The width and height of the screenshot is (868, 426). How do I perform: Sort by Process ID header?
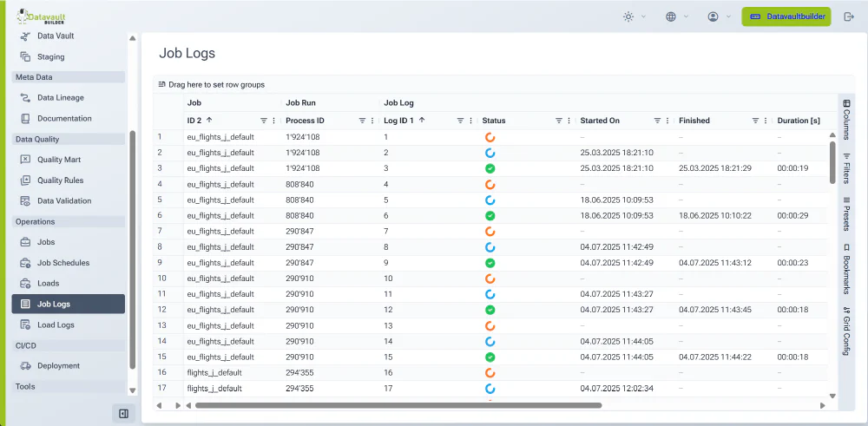coord(305,121)
